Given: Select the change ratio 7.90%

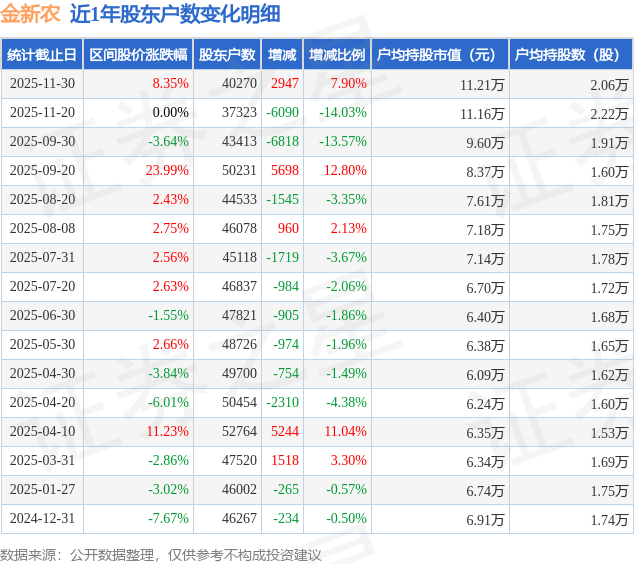Looking at the screenshot, I should 349,84.
